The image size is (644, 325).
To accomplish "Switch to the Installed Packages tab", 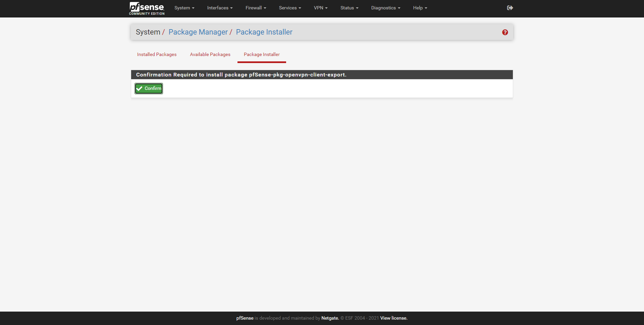I will click(157, 54).
